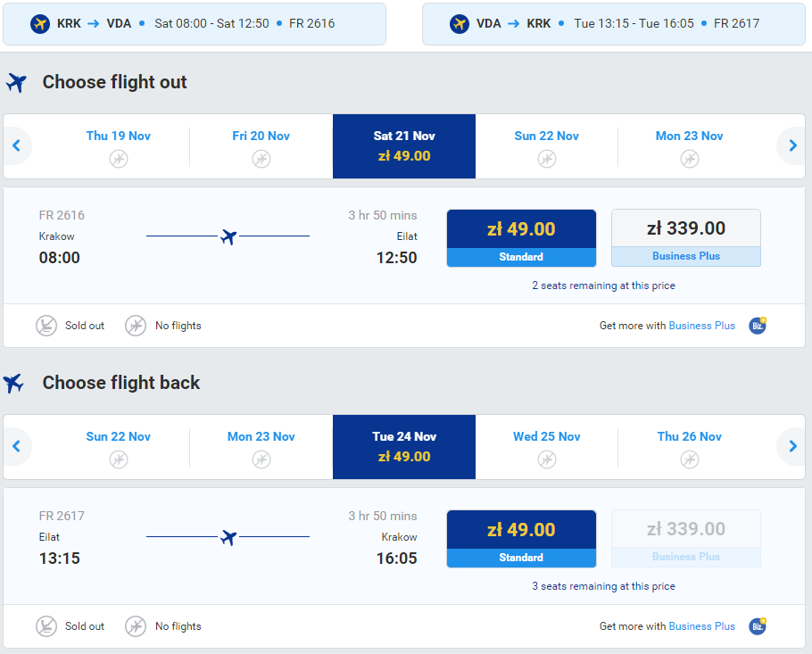Select the outbound Standard fare zł 49.00
The image size is (812, 654).
click(521, 237)
